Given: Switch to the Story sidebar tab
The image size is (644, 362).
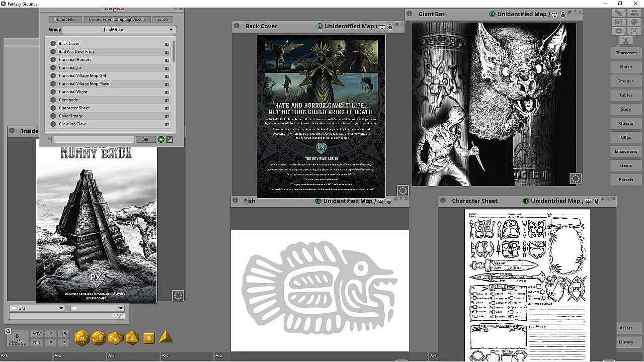Looking at the screenshot, I should pos(625,109).
